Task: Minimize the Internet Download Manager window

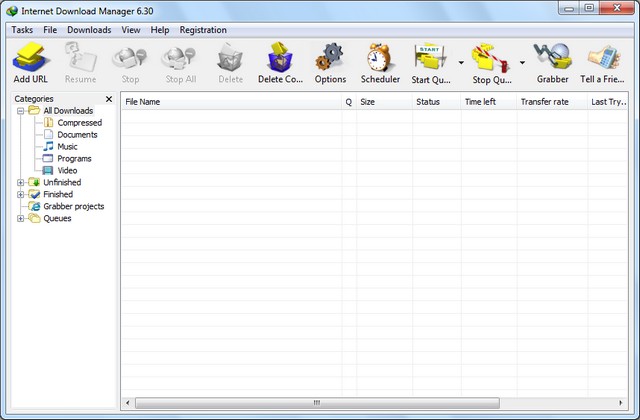Action: (x=569, y=9)
